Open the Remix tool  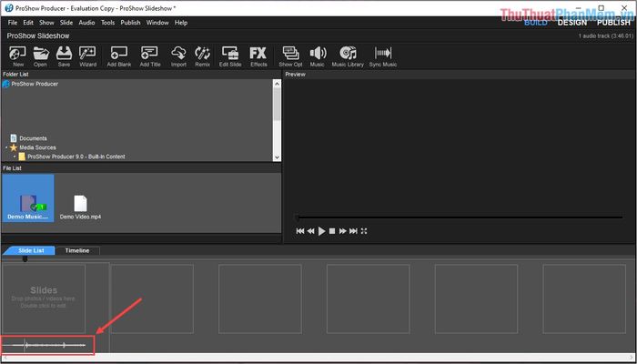pyautogui.click(x=202, y=56)
